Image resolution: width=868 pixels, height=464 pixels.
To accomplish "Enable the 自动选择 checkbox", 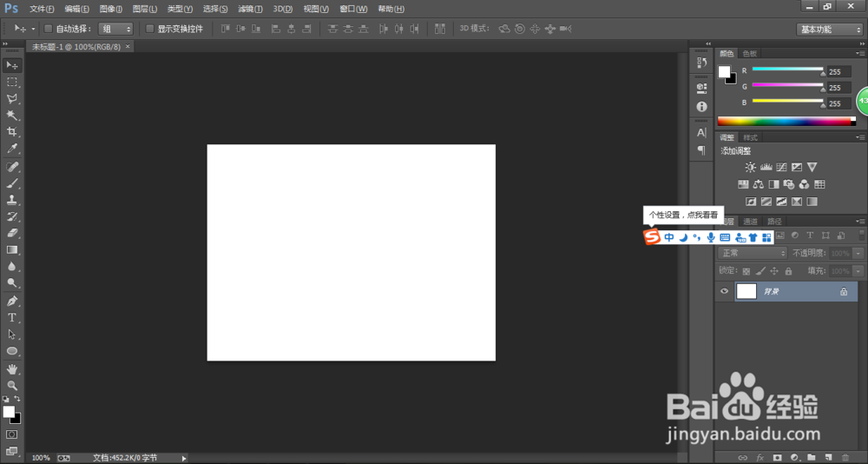I will click(x=48, y=29).
